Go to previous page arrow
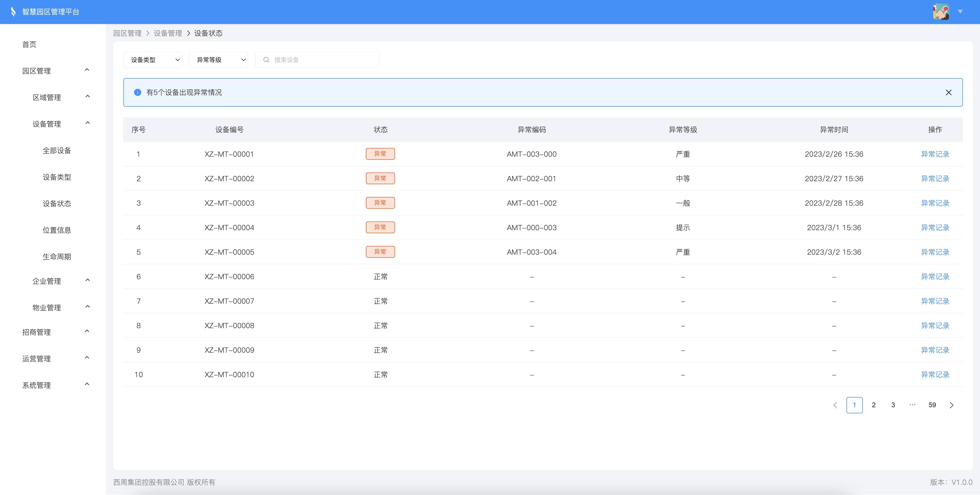The height and width of the screenshot is (495, 980). (x=835, y=405)
